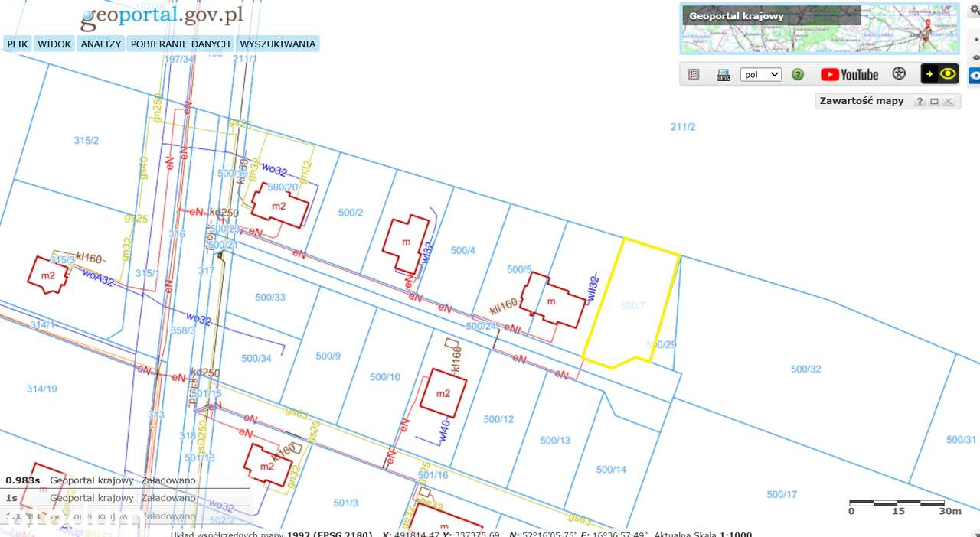
Task: Click parcel label 315/2
Action: point(86,141)
